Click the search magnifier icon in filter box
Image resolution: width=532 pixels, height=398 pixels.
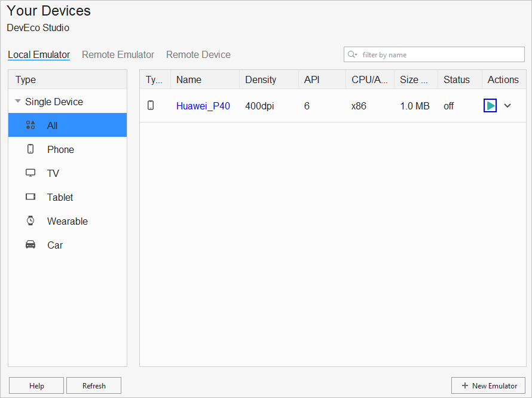tap(352, 54)
